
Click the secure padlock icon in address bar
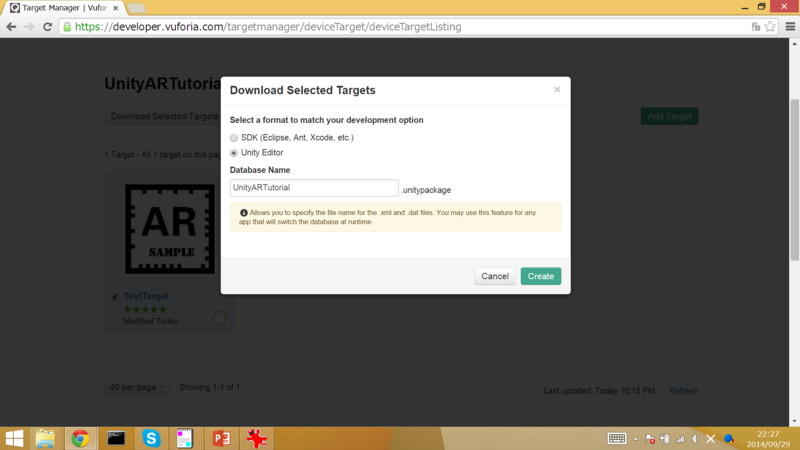pyautogui.click(x=67, y=27)
